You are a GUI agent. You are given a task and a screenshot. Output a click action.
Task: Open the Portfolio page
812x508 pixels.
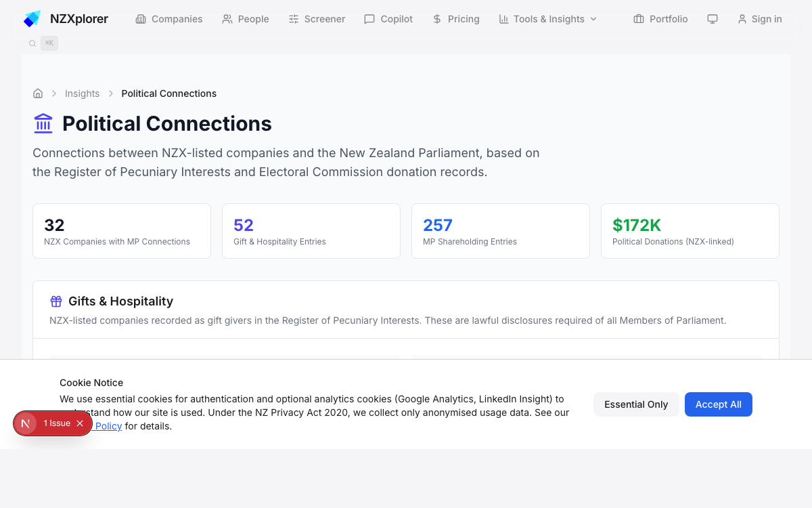[660, 19]
